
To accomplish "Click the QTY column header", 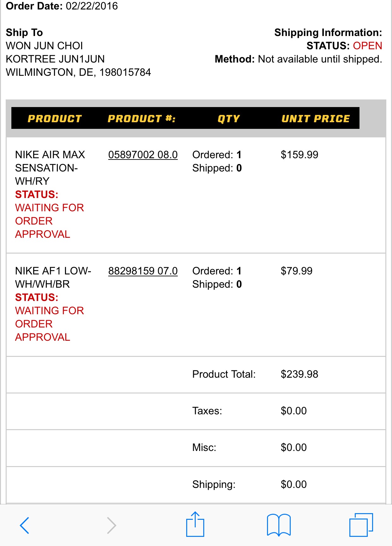I will click(x=229, y=118).
